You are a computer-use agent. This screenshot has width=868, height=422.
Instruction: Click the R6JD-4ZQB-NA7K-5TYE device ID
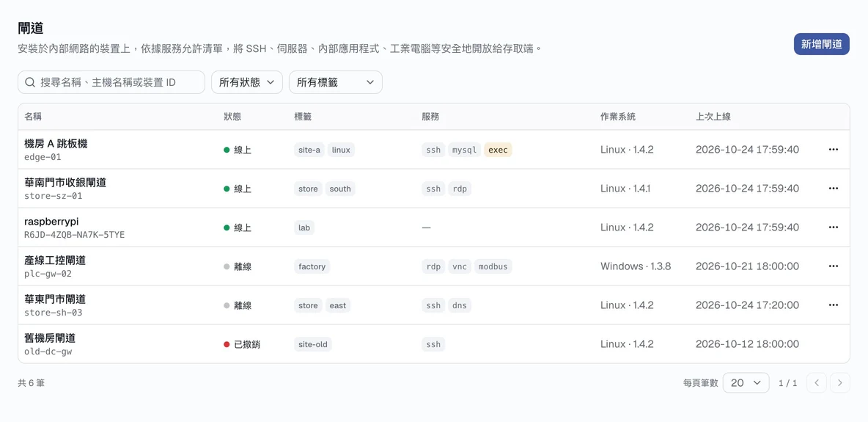tap(74, 235)
